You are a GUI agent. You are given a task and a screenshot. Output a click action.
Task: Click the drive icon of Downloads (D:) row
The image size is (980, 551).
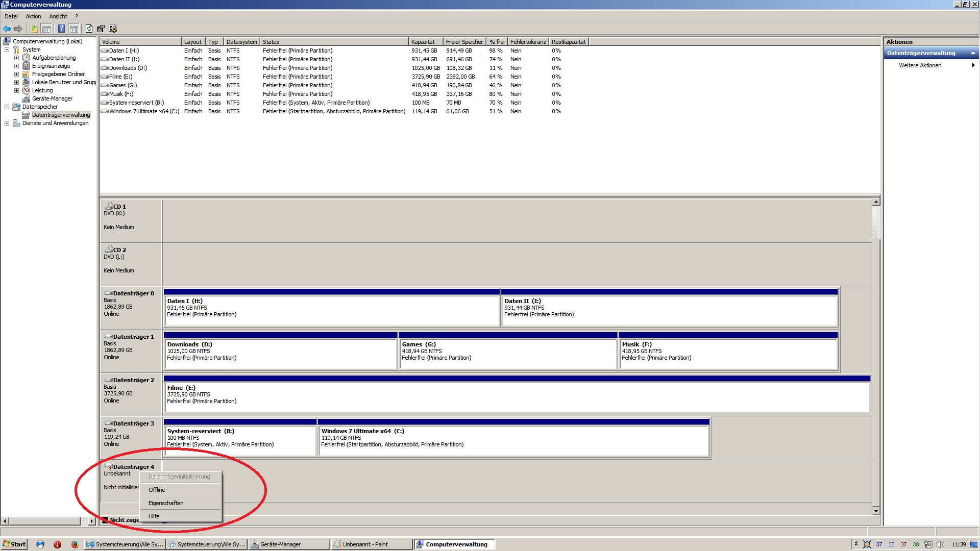click(105, 68)
